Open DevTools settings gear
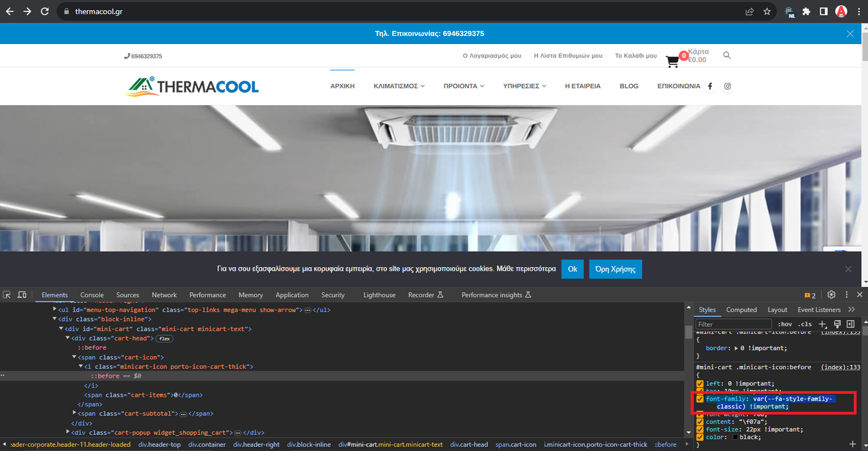868x451 pixels. (831, 295)
